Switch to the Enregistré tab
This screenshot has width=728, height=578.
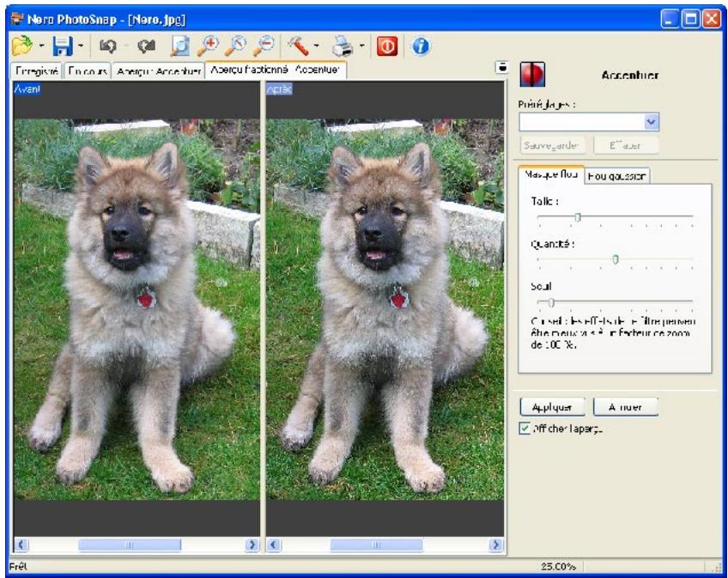37,71
